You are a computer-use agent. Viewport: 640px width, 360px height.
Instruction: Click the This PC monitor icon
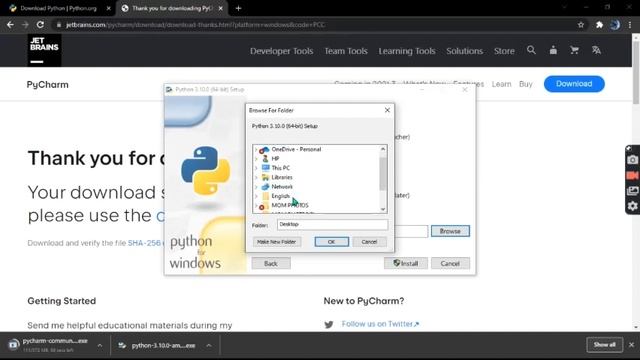click(x=265, y=168)
